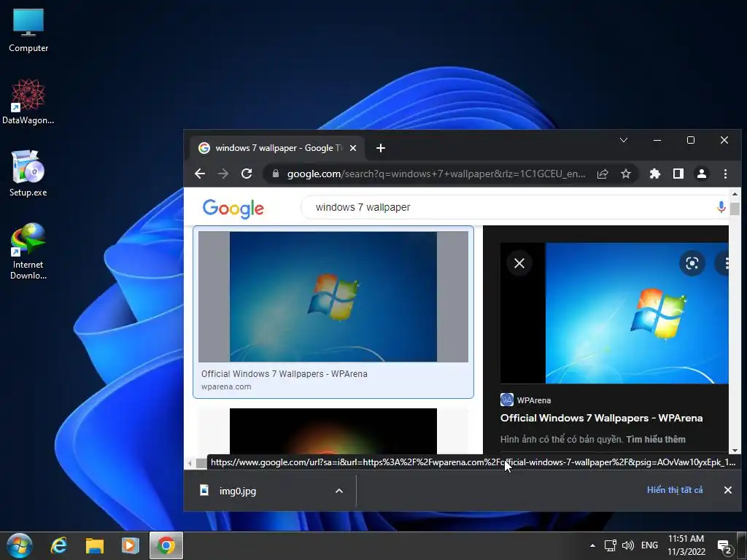Expand img0.jpg download options chevron
This screenshot has height=560, width=747.
[x=339, y=491]
